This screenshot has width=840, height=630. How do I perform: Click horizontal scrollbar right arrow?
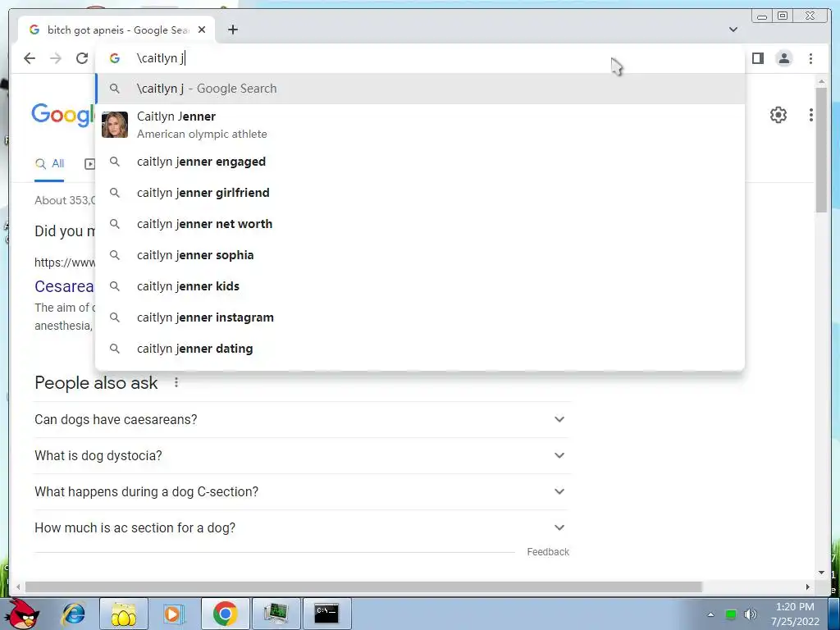click(807, 587)
